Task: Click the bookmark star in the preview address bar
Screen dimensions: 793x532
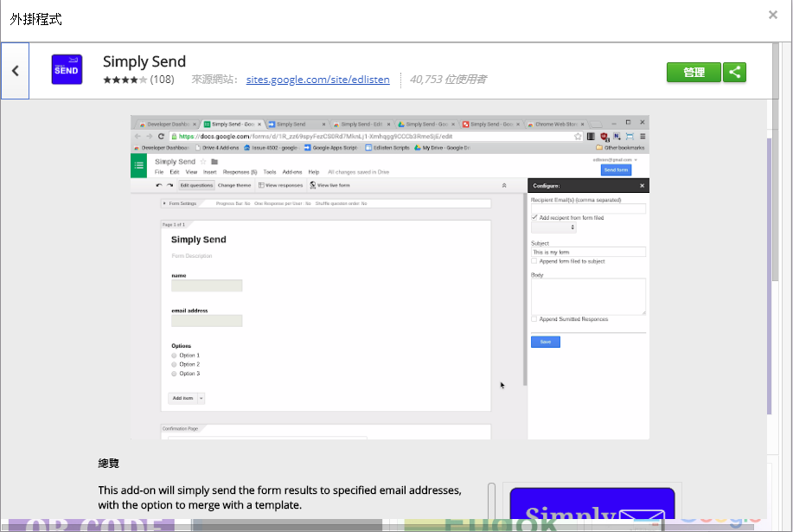Action: coord(578,136)
